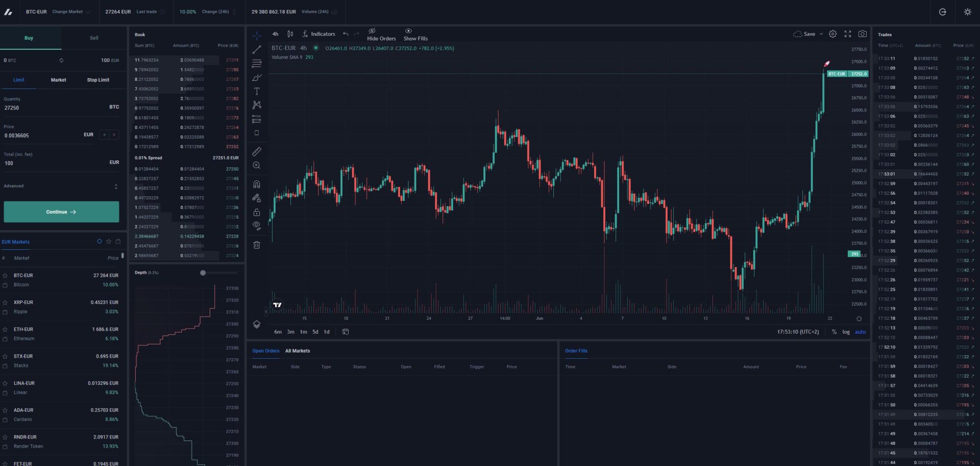This screenshot has height=466, width=980.
Task: Select the Limit order type tab
Action: click(x=19, y=80)
